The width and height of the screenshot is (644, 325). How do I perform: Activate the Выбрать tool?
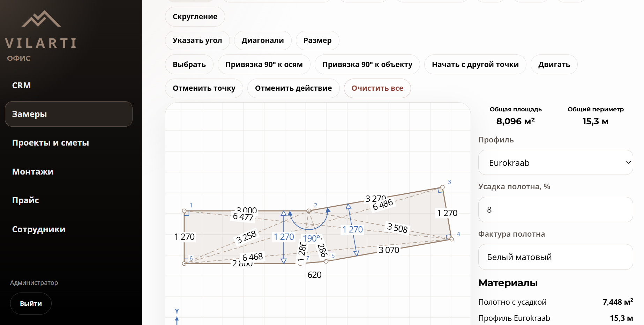click(x=189, y=65)
